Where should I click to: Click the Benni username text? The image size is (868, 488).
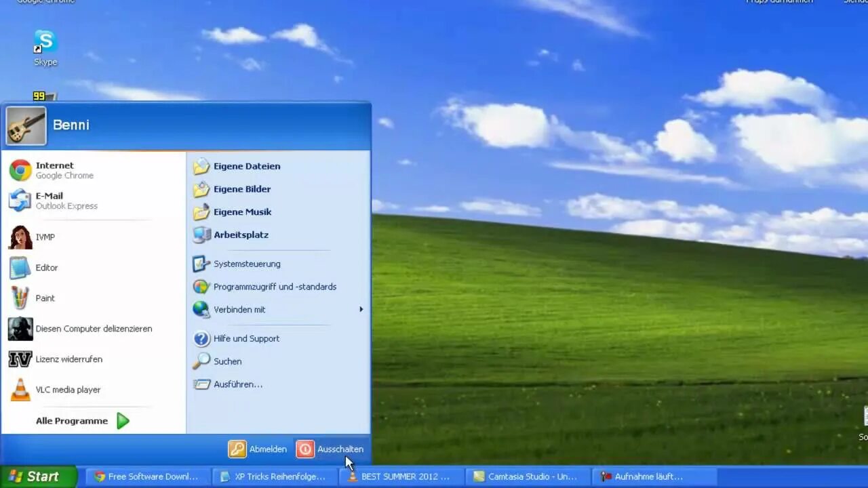point(71,125)
